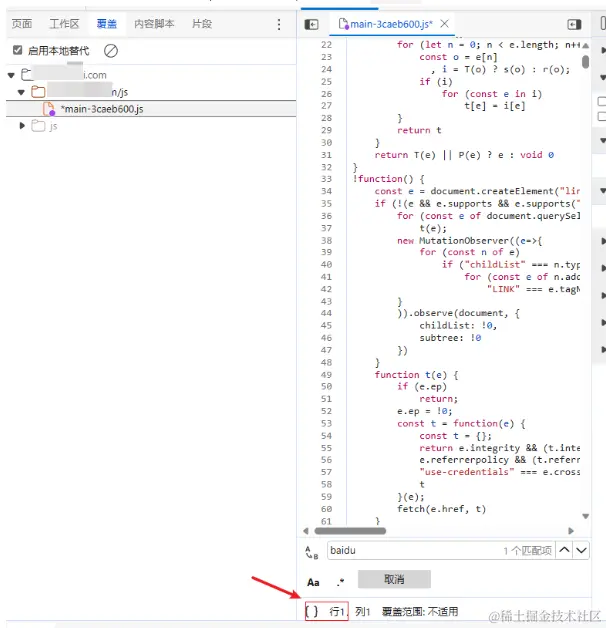
Task: Click line number 49 in the gutter
Action: [326, 375]
